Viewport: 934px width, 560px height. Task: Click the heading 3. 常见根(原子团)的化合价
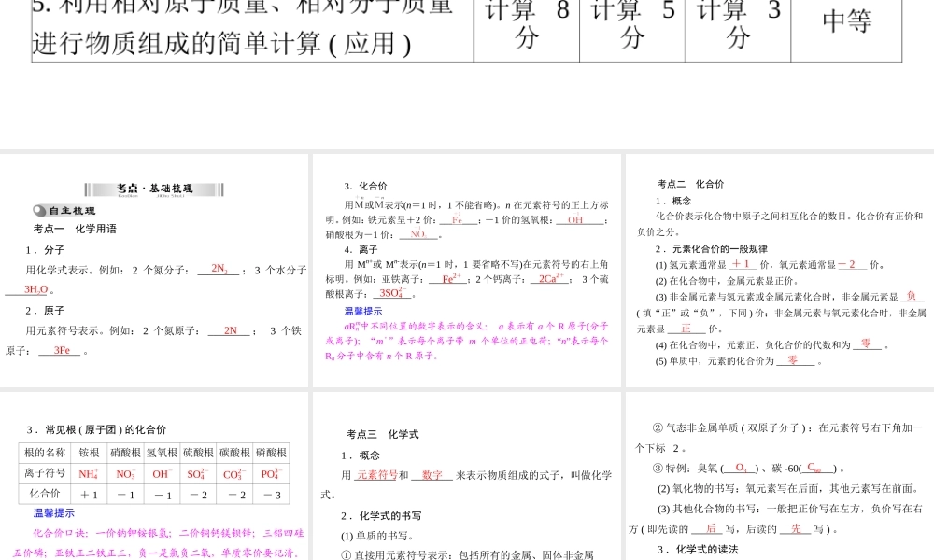tap(96, 429)
